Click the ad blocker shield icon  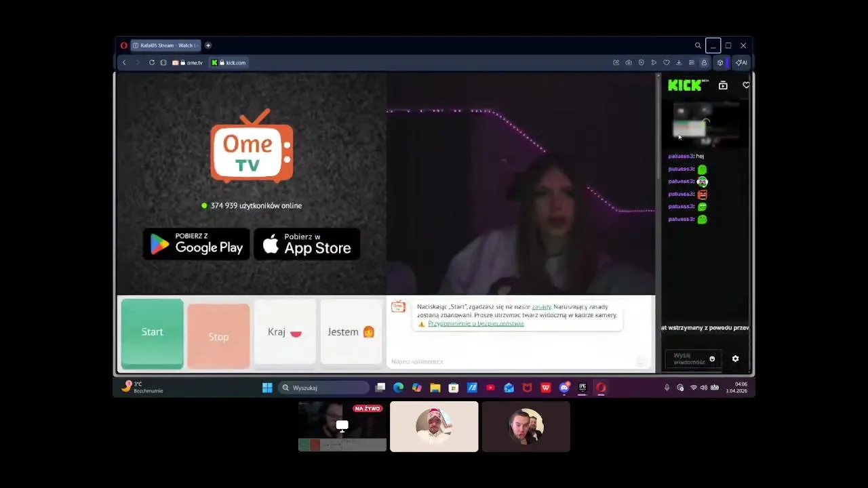pos(642,62)
